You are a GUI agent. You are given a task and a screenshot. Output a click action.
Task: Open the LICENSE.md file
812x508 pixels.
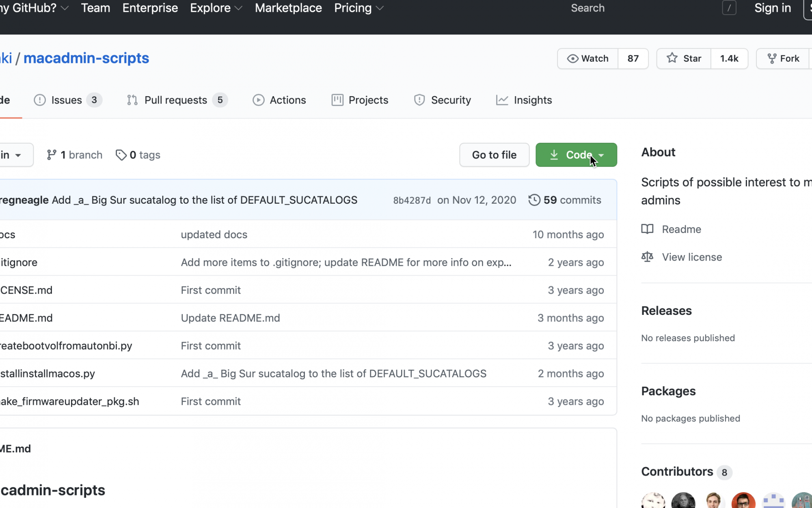point(26,290)
